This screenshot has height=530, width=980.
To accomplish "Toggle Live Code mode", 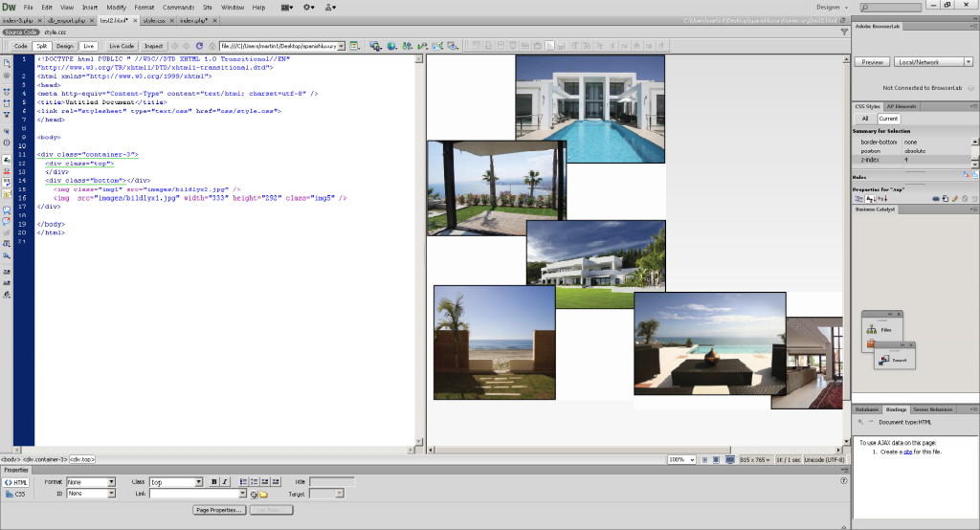I will coord(122,46).
